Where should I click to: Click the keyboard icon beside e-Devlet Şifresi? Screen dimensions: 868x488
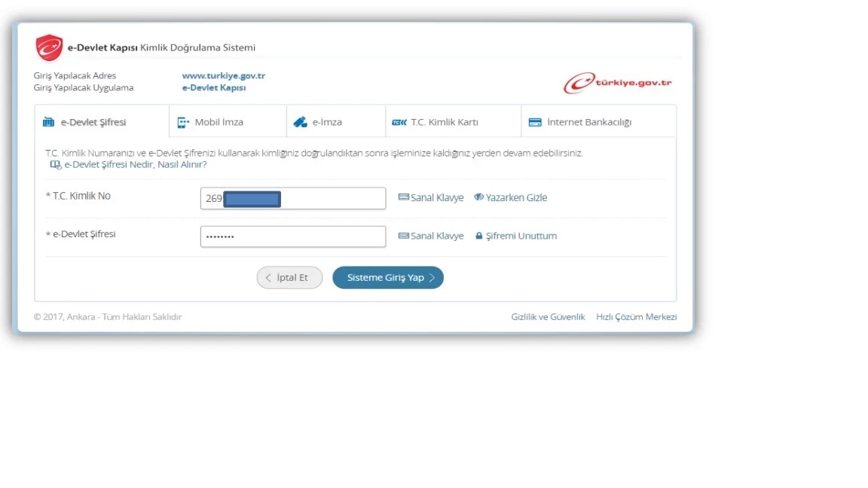point(403,236)
